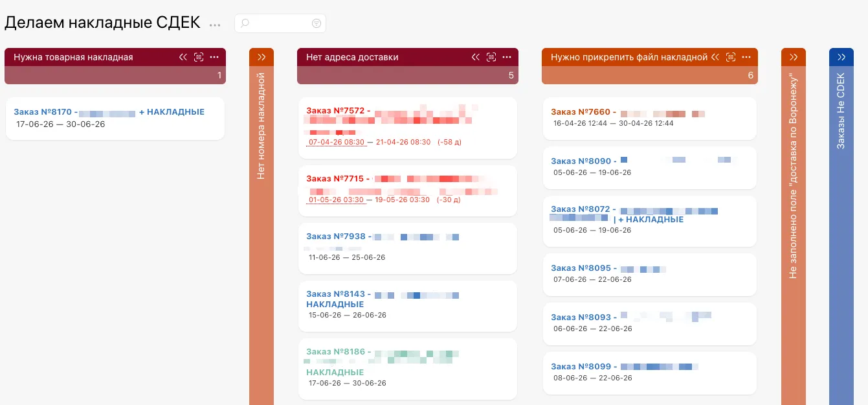868x405 pixels.
Task: Collapse the 'Нужна товарная накладная' column
Action: [183, 57]
